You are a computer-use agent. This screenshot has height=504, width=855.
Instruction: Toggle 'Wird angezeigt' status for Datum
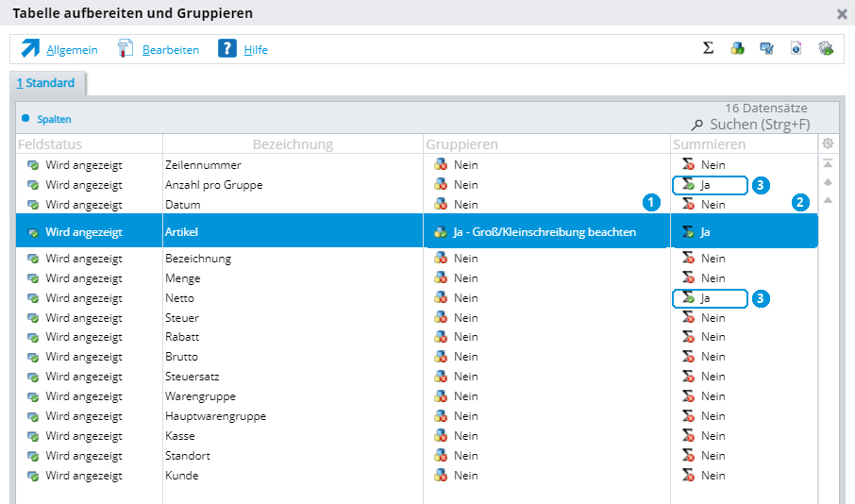coord(83,205)
